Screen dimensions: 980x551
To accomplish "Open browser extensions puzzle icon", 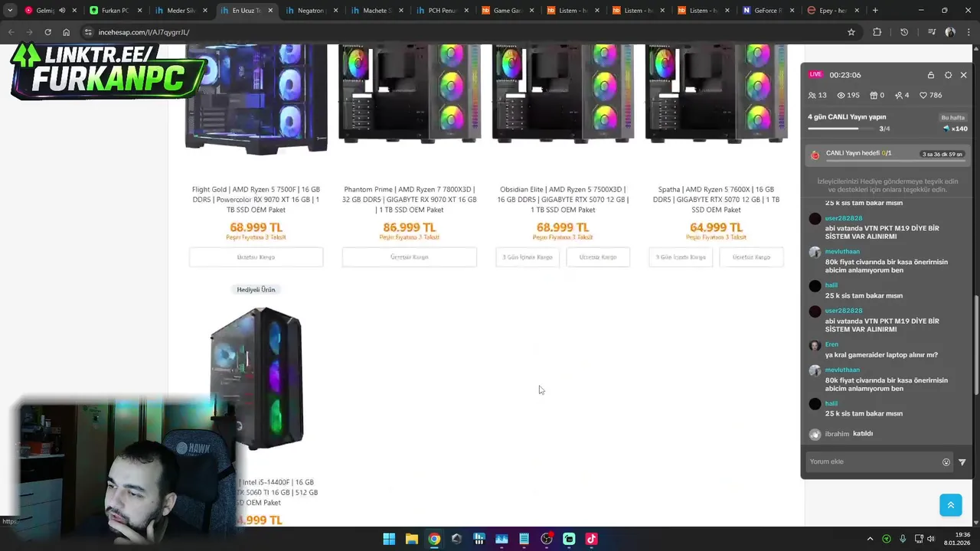I will (877, 32).
